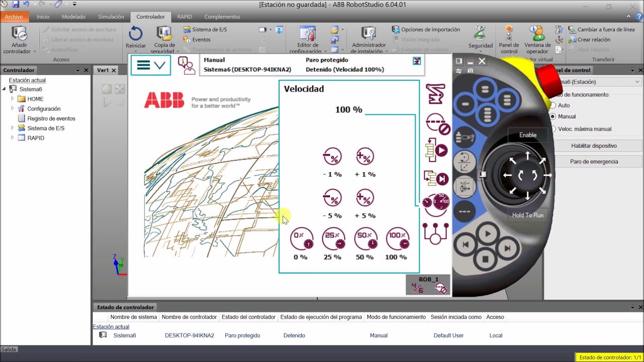The width and height of the screenshot is (644, 362).
Task: Click Habilitar dispositivo button
Action: click(594, 146)
